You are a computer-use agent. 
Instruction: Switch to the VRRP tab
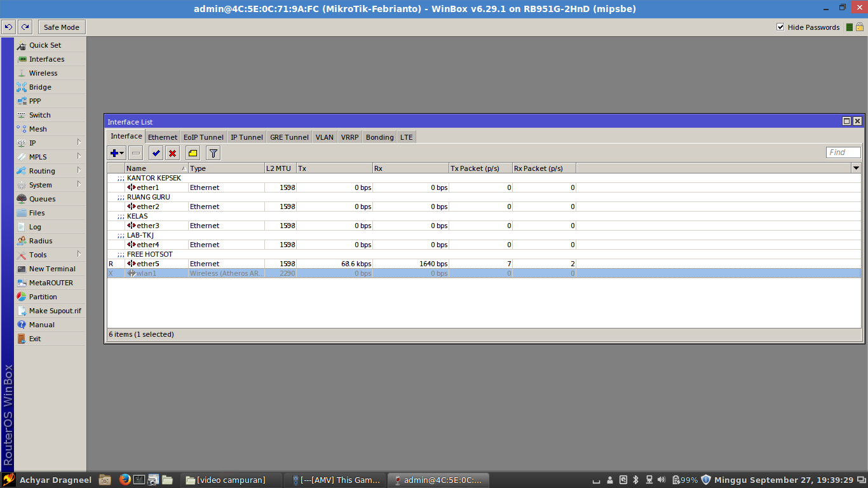[x=349, y=137]
